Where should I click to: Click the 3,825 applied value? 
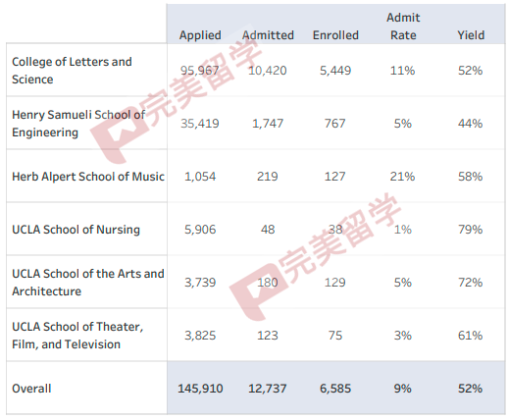(200, 336)
